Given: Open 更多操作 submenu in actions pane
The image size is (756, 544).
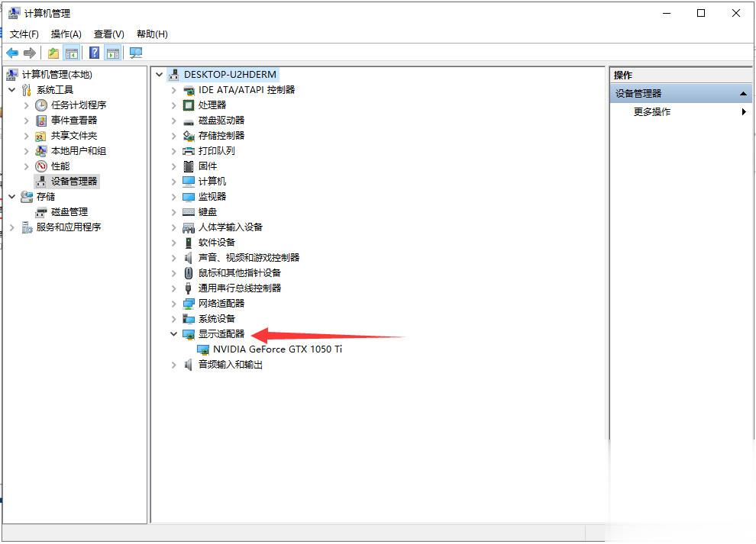Looking at the screenshot, I should (x=680, y=112).
